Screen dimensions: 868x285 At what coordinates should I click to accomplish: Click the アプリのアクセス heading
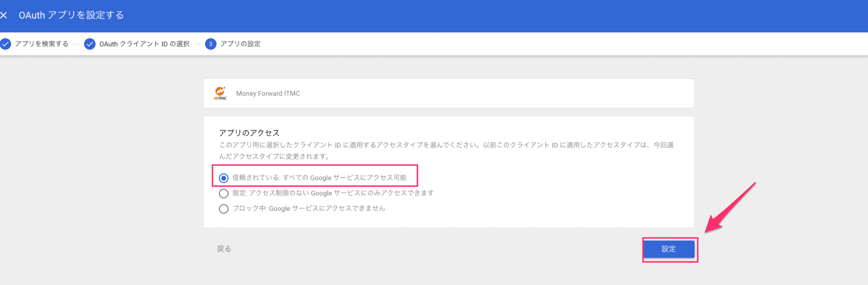(x=249, y=133)
